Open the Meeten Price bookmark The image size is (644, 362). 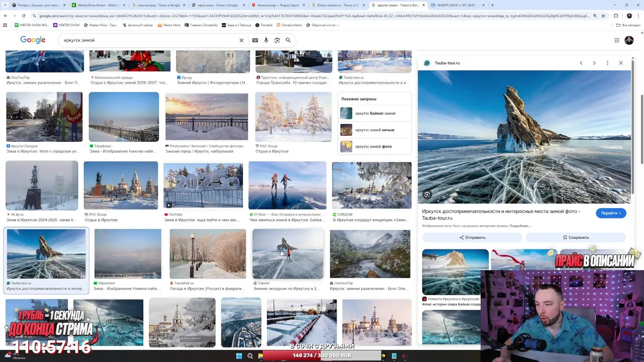100,25
